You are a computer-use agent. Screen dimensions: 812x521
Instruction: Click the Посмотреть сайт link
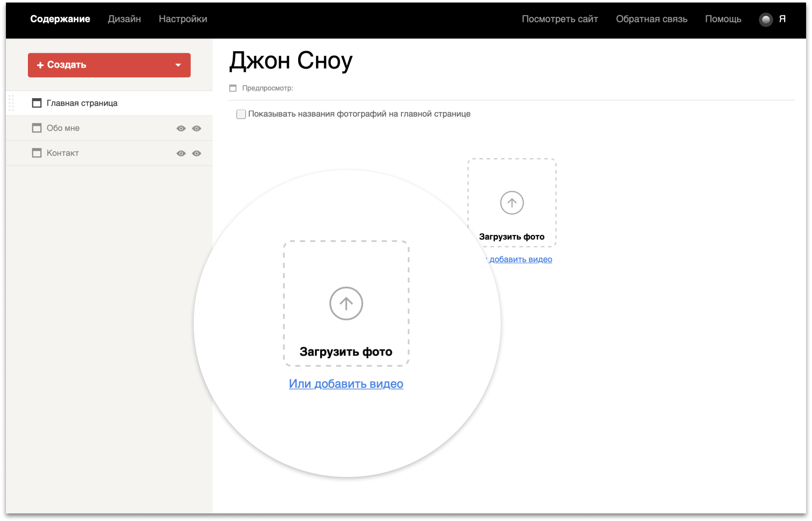[x=560, y=19]
